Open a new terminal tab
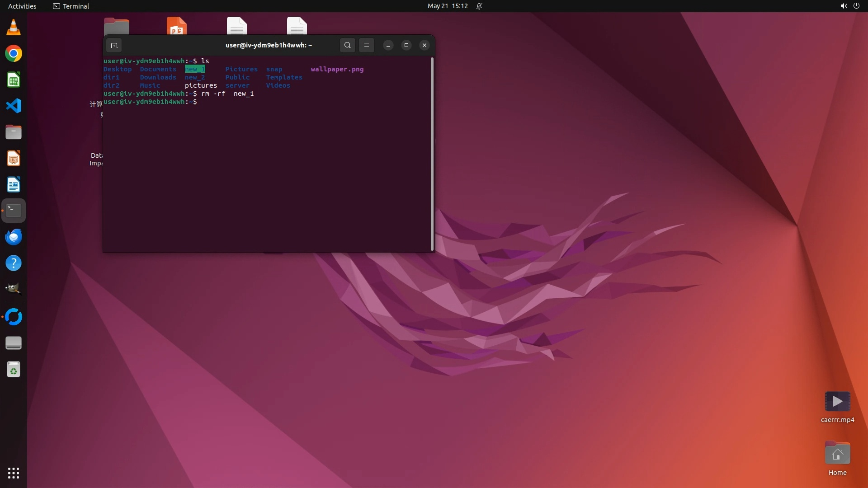868x488 pixels. coord(114,45)
